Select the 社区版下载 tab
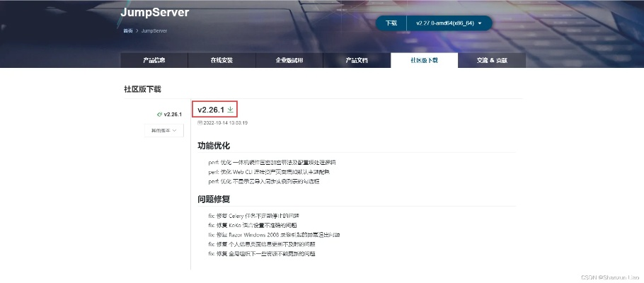 click(424, 61)
